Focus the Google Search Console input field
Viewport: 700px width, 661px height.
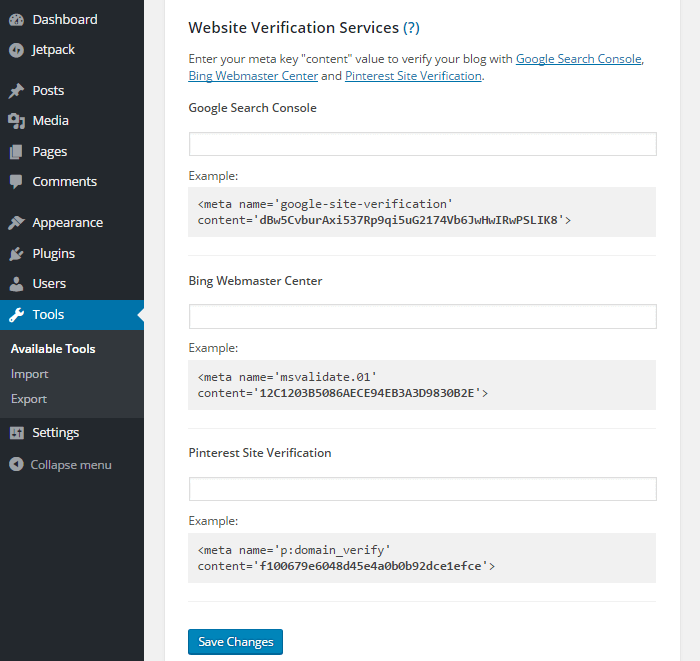click(x=423, y=144)
